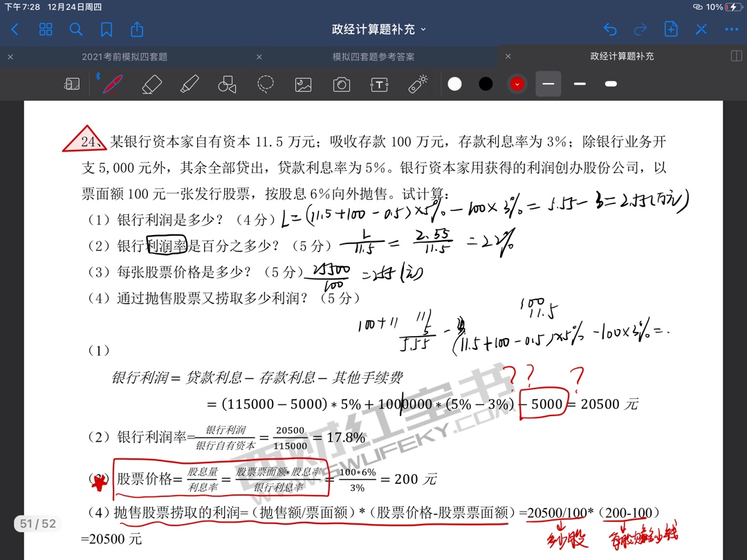The height and width of the screenshot is (560, 747).
Task: Select the thinnest stroke width
Action: [548, 84]
